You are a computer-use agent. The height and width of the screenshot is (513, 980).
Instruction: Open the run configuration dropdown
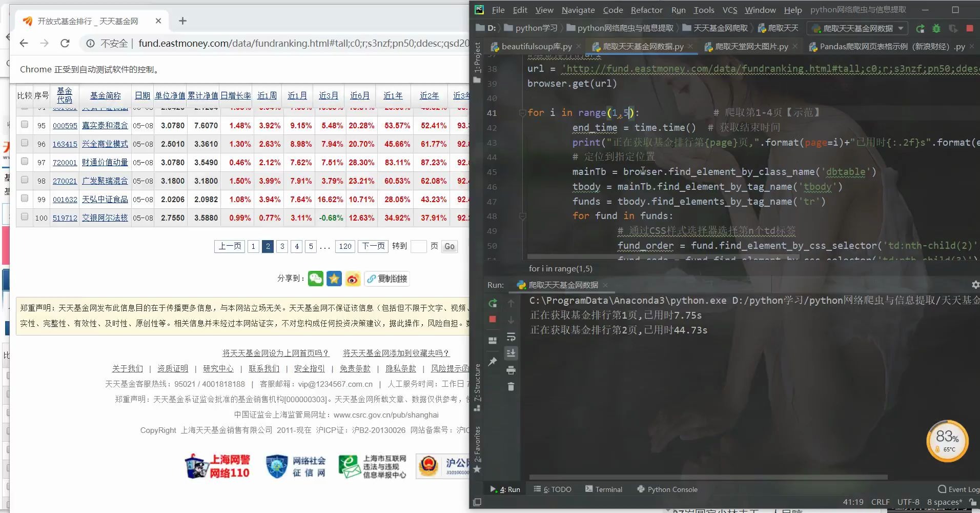(x=857, y=28)
